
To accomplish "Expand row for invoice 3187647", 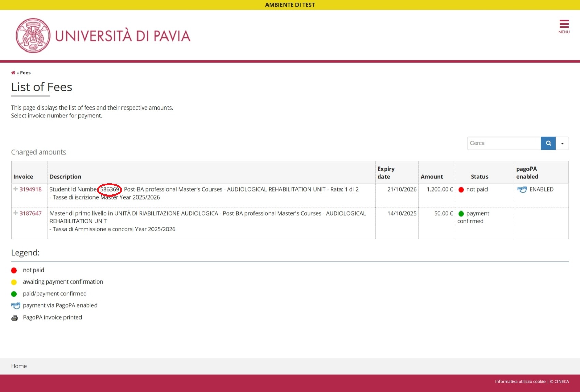I will pyautogui.click(x=15, y=213).
